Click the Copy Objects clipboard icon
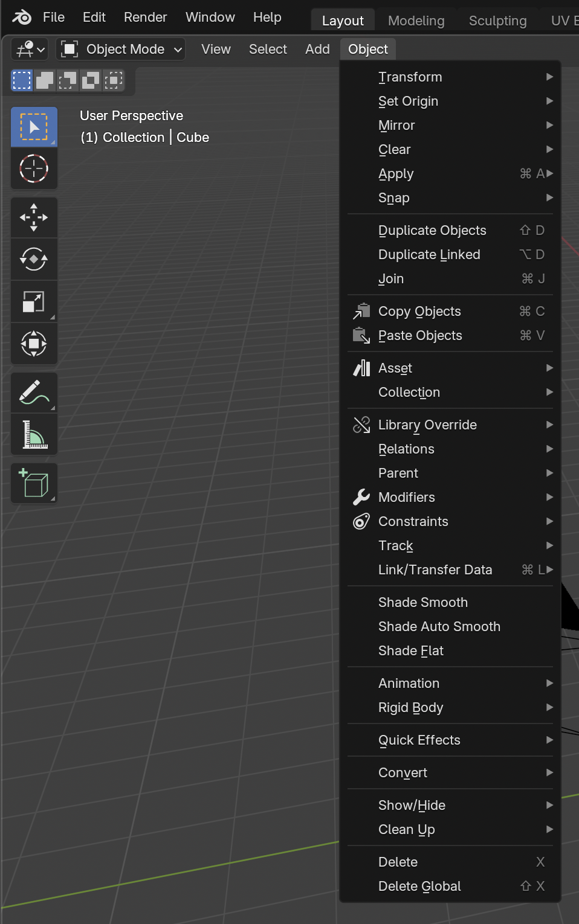 tap(361, 311)
